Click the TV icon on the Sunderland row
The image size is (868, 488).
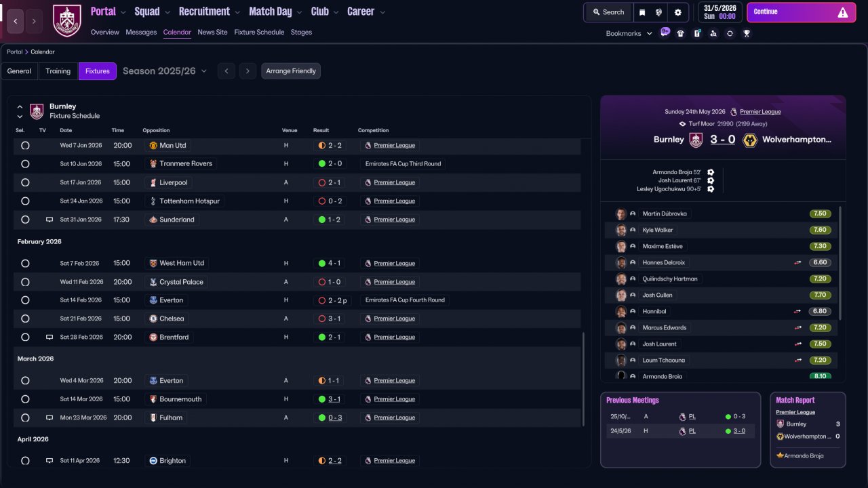point(50,220)
